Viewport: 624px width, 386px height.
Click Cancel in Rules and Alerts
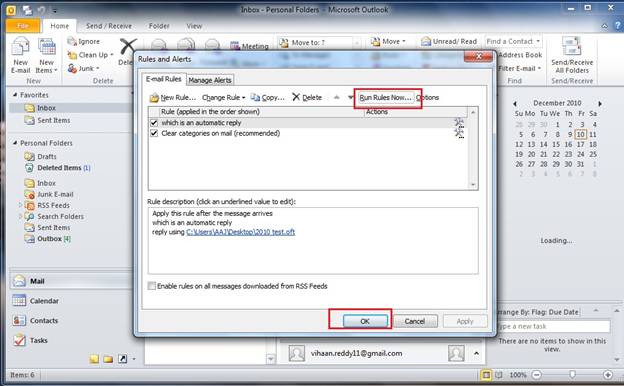tap(415, 321)
